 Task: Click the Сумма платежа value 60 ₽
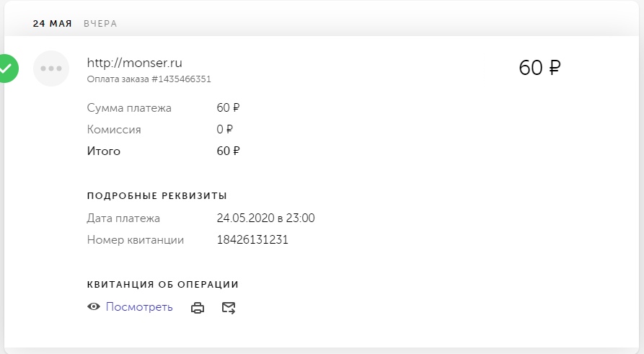(228, 108)
